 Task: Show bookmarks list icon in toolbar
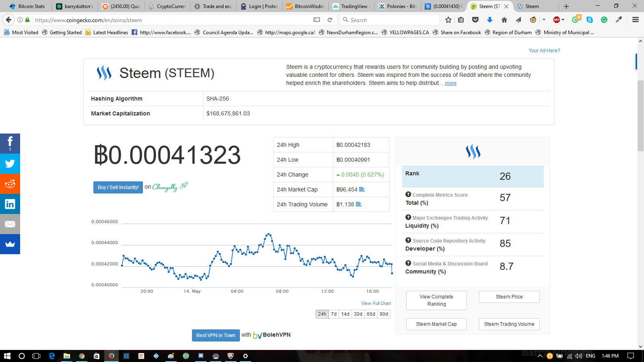[461, 20]
